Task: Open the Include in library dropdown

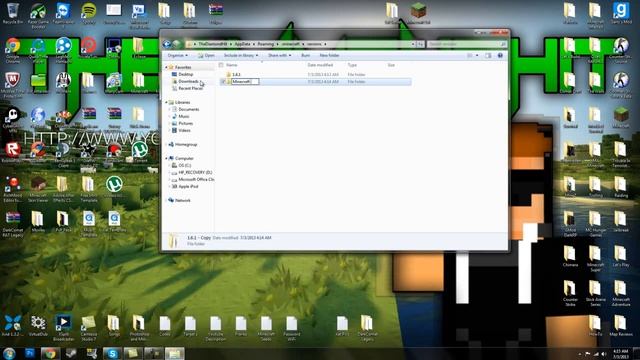Action: click(240, 55)
